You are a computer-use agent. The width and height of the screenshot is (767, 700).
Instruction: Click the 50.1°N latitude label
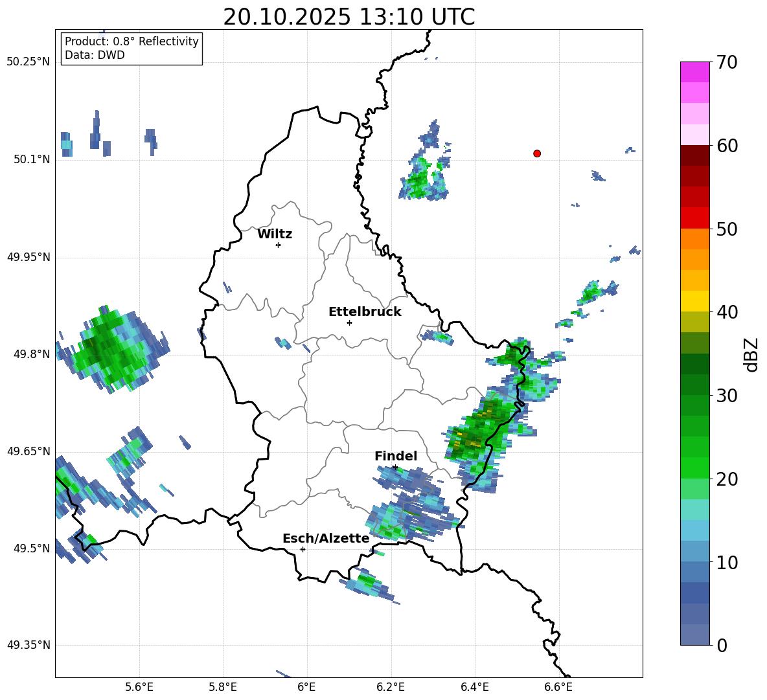pos(32,159)
